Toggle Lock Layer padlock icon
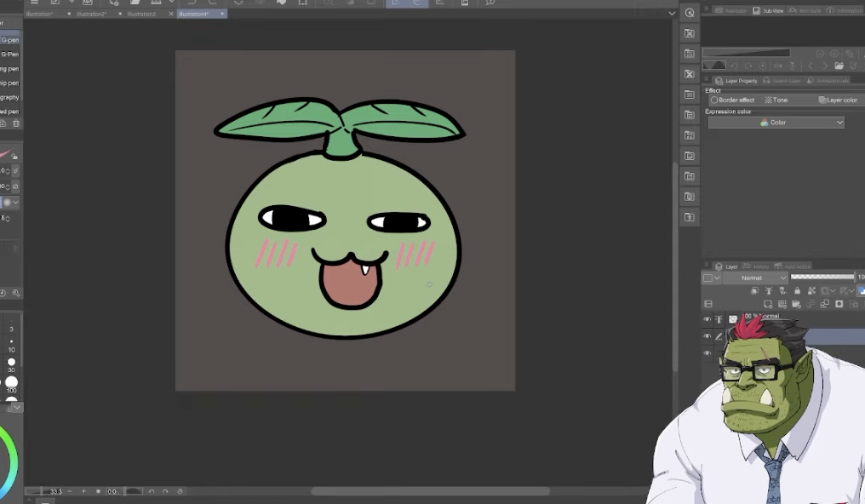865x504 pixels. click(x=797, y=290)
